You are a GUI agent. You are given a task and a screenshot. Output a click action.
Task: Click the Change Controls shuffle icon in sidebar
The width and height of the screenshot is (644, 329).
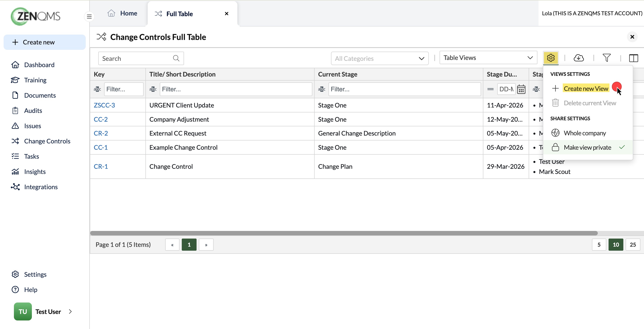click(15, 141)
